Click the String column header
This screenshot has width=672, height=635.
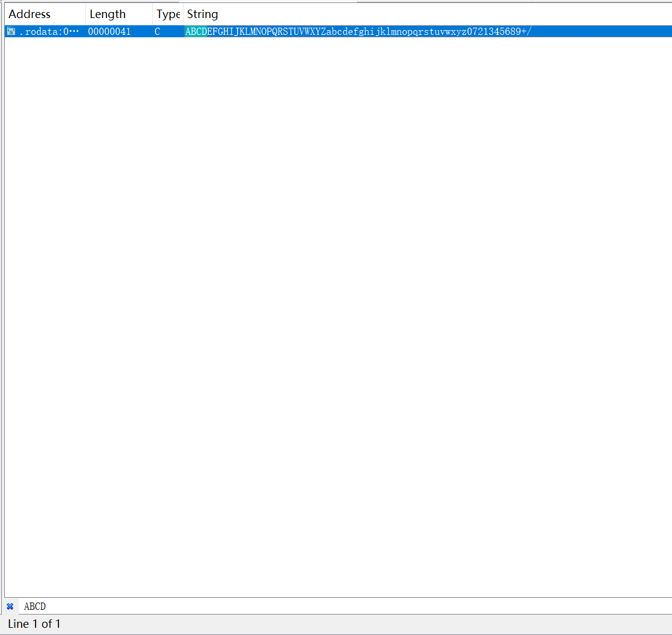203,14
